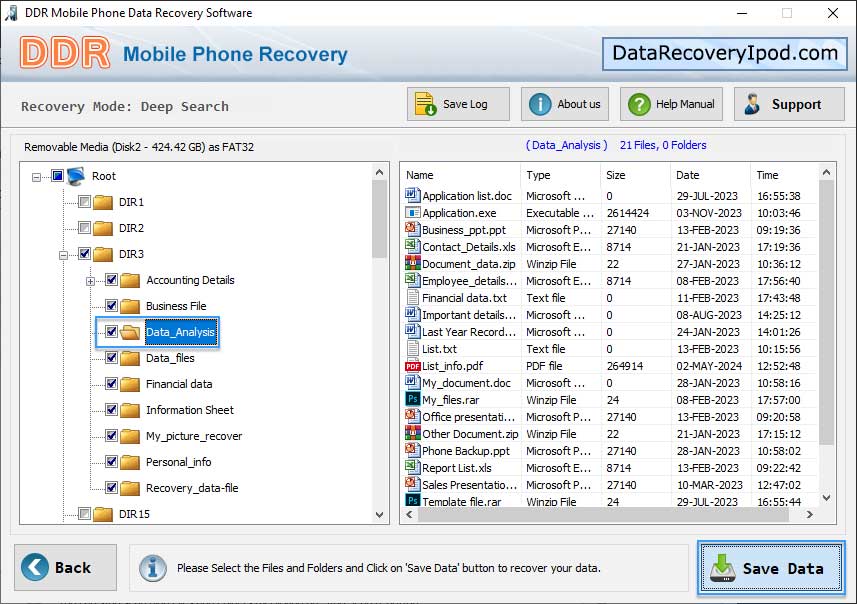This screenshot has height=604, width=857.
Task: Uncheck the DIR3 checkbox
Action: pyautogui.click(x=84, y=254)
